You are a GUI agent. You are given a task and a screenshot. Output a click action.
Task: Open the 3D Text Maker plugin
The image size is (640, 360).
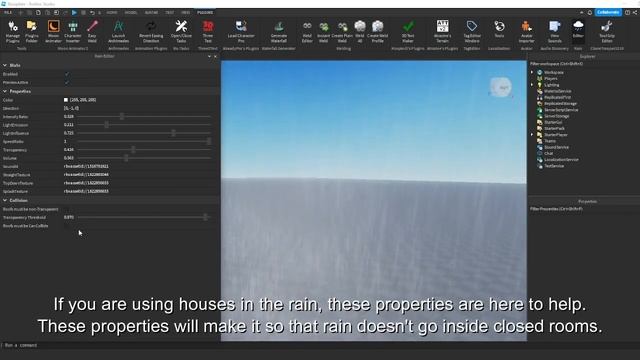coord(408,31)
